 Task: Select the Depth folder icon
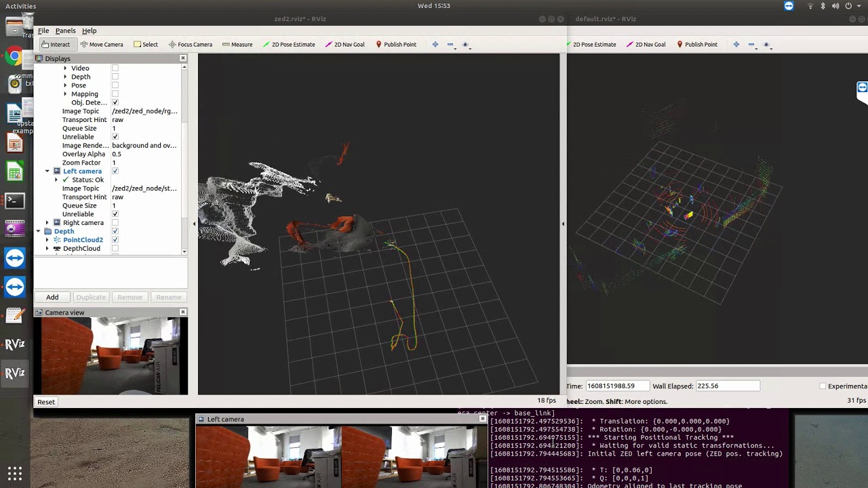pyautogui.click(x=48, y=231)
